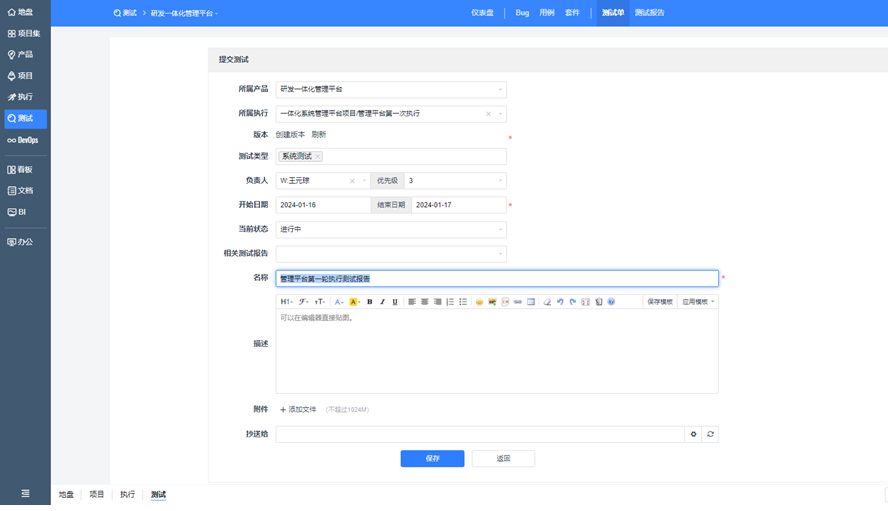Screen dimensions: 888x511
Task: Click the 保存模板 button
Action: tap(660, 302)
